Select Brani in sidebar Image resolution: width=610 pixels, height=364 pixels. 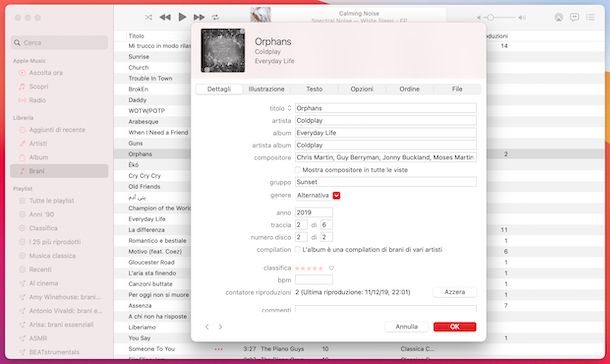pos(59,171)
